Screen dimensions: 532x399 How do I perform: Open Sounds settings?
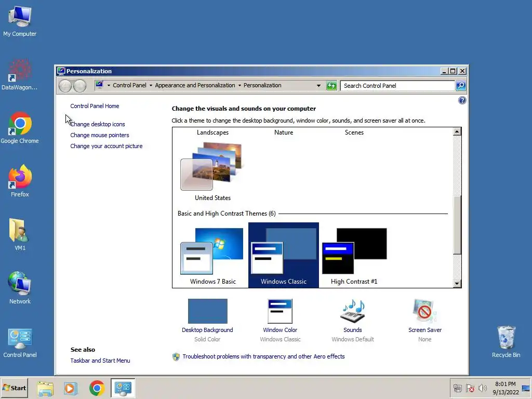pyautogui.click(x=353, y=320)
